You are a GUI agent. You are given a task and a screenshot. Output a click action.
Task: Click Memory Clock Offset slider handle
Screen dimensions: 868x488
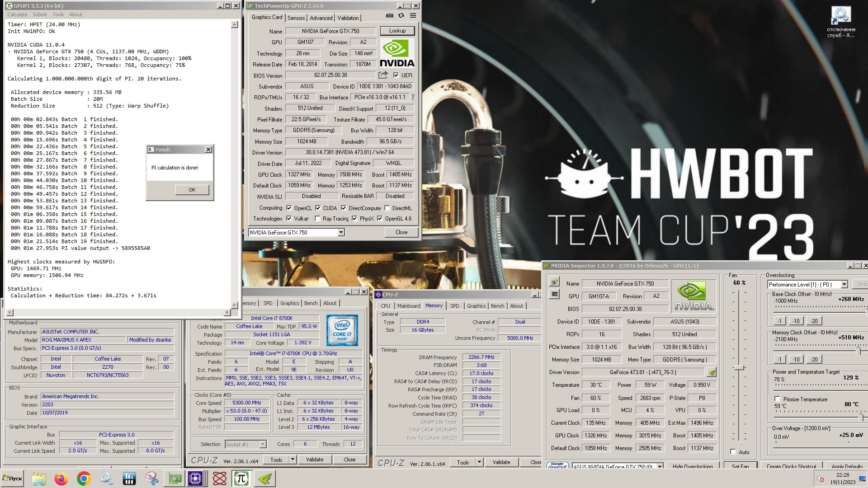858,350
